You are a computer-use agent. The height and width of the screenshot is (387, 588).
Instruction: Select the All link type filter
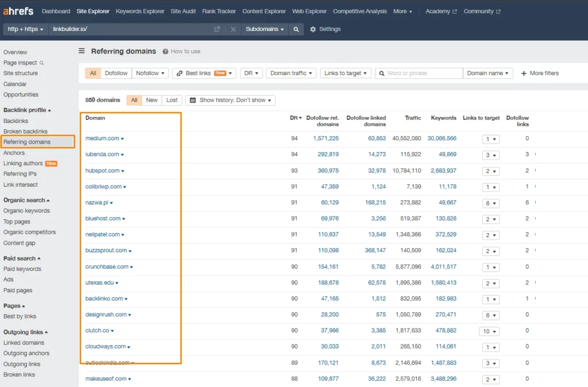(93, 73)
